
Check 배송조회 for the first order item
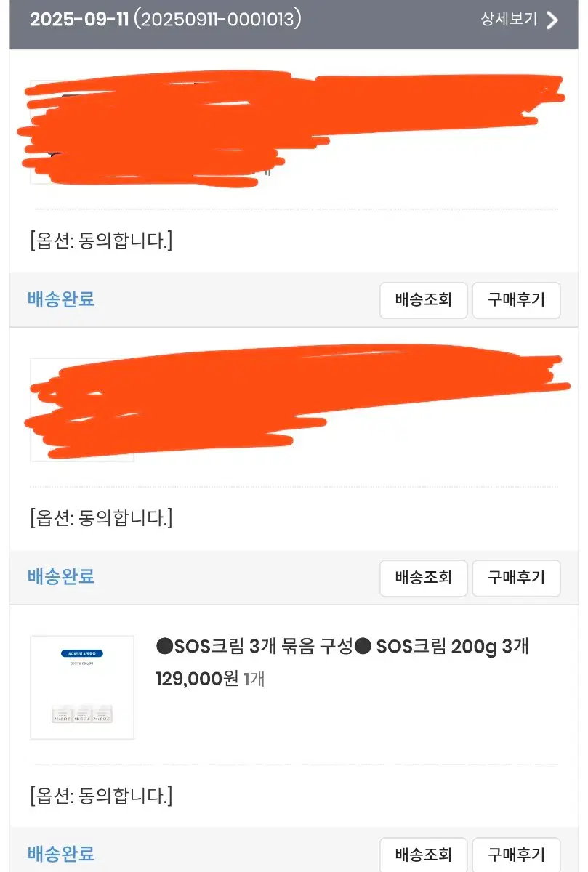pos(423,300)
